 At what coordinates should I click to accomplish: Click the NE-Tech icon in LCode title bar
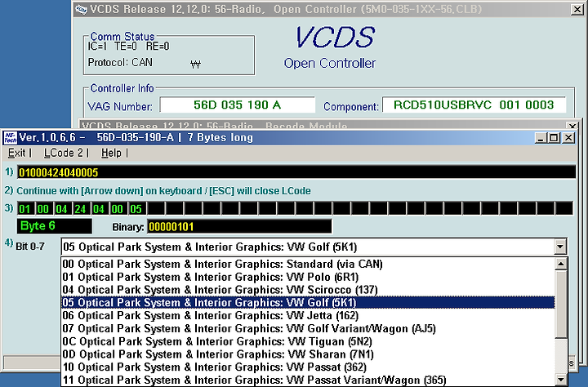[10, 138]
